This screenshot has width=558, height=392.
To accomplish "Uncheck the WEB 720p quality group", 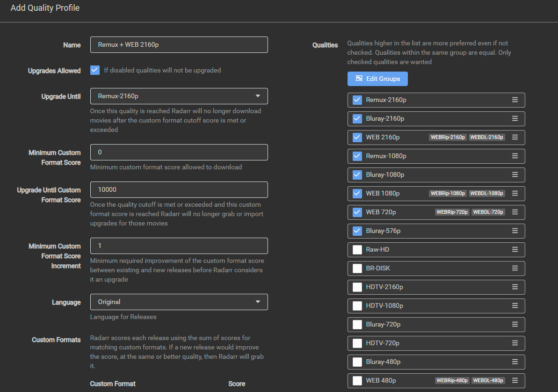I will point(357,212).
